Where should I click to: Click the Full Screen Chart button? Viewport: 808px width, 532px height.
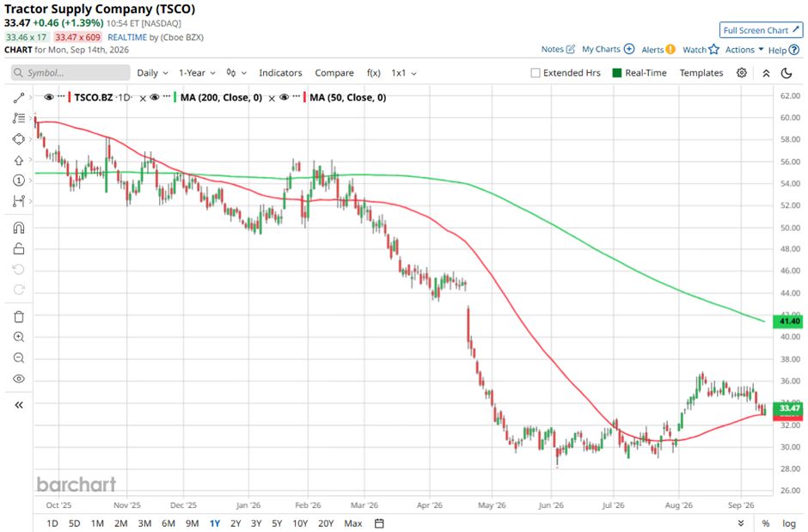pyautogui.click(x=761, y=30)
